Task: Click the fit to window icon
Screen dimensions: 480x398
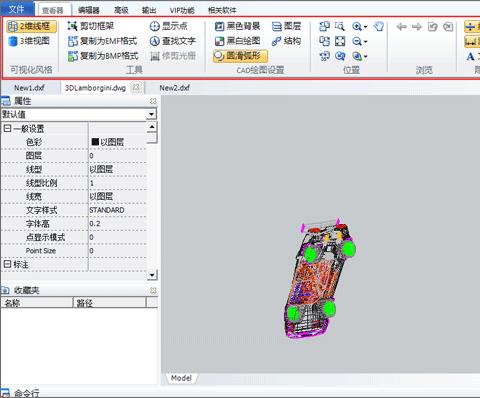Action: click(340, 41)
